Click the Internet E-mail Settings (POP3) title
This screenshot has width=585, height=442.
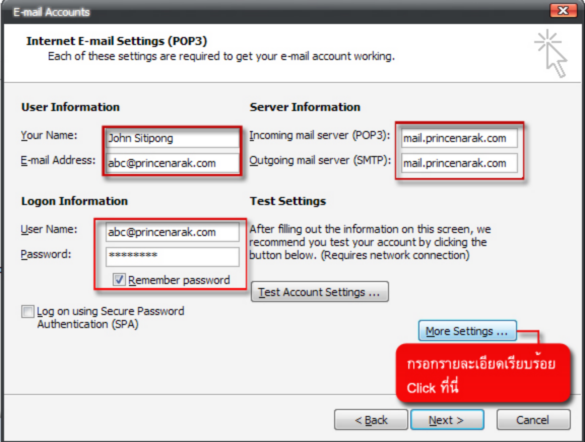[x=117, y=41]
